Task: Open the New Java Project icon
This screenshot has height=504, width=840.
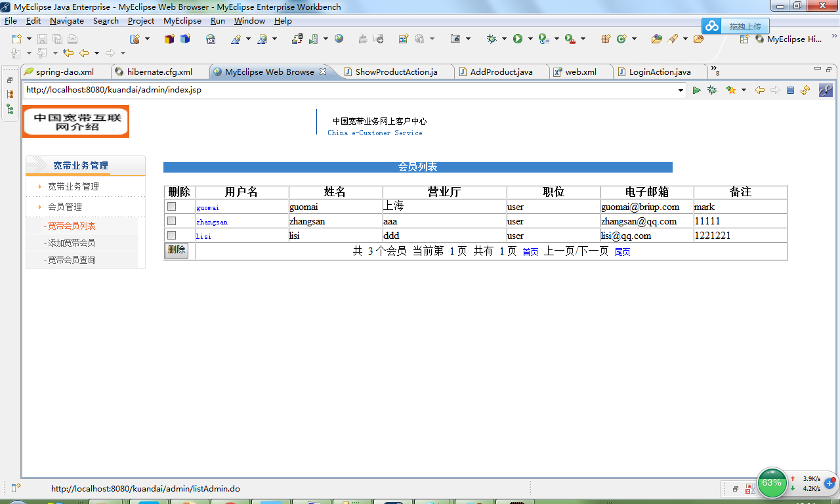Action: tap(169, 39)
